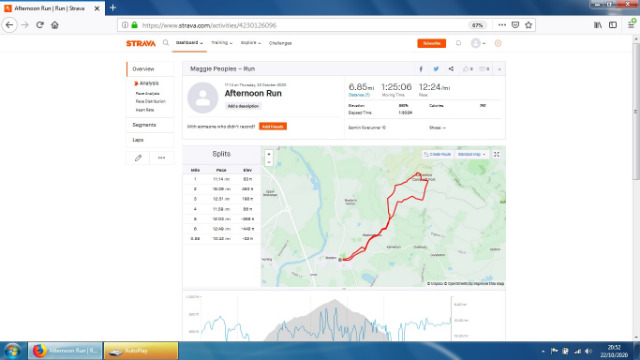Share the activity on Facebook

click(x=421, y=69)
